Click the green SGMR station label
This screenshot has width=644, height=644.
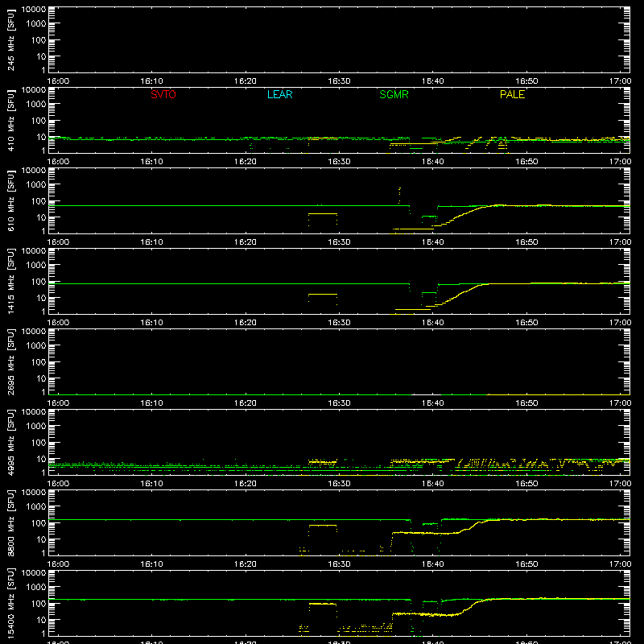pyautogui.click(x=394, y=94)
